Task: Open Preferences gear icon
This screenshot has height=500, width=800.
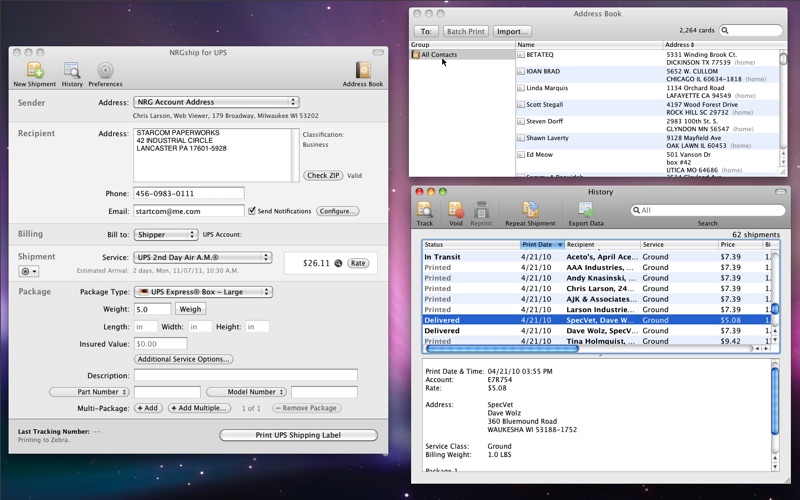Action: (105, 70)
